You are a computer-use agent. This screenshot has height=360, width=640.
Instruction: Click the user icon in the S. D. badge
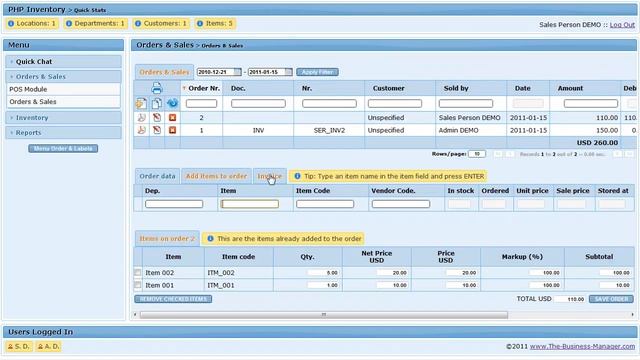[x=11, y=347]
